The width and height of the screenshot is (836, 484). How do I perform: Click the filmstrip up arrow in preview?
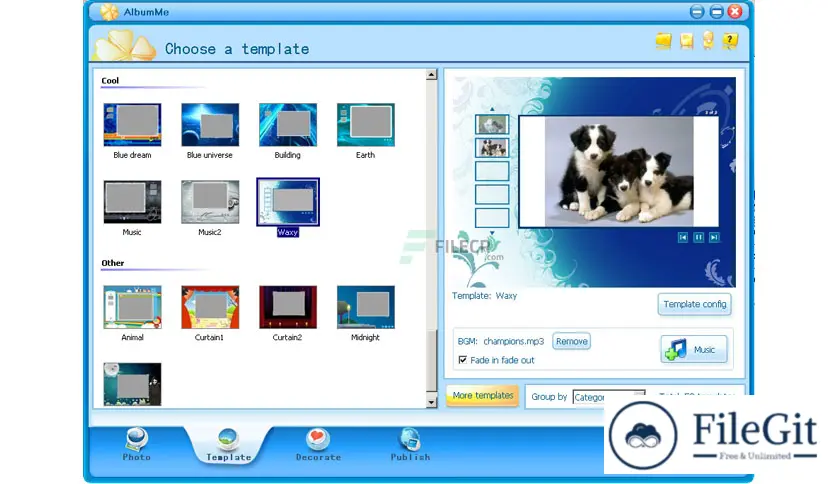492,109
